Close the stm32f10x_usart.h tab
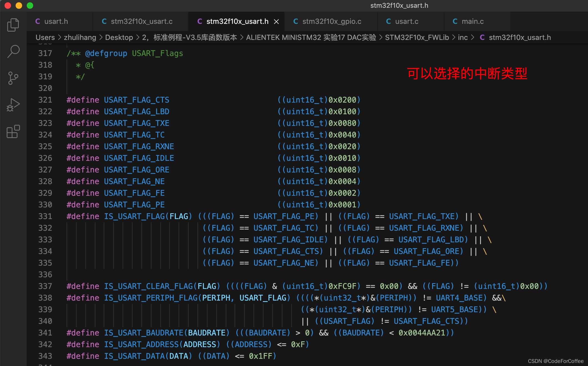 tap(276, 22)
